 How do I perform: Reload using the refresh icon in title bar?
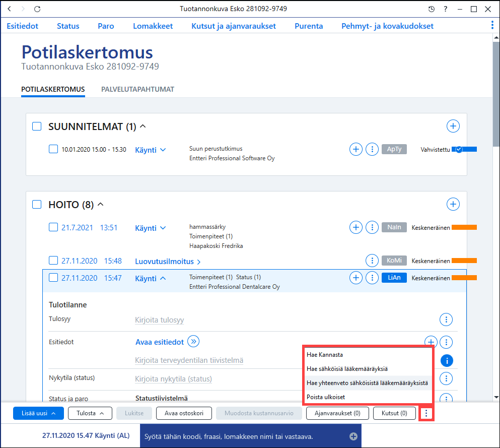(x=37, y=9)
